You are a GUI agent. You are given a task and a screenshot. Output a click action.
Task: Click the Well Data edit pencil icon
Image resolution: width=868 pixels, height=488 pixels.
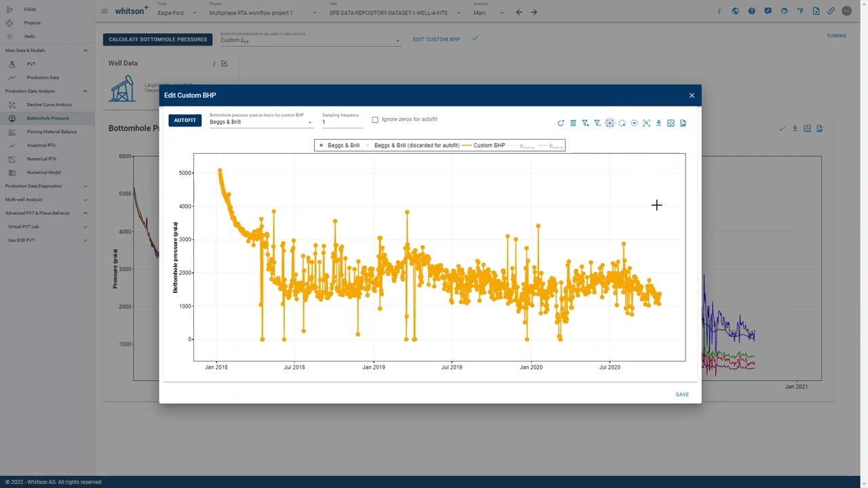[224, 64]
